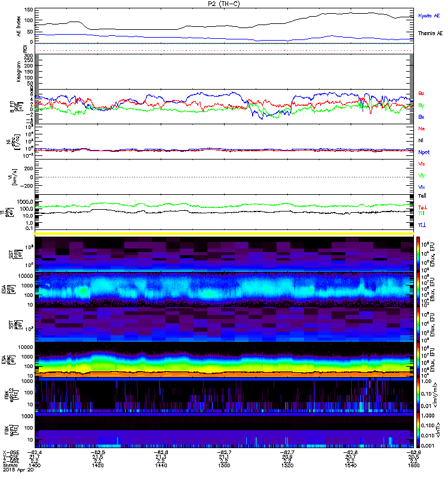Select the red Ne legend label
Image resolution: width=448 pixels, height=478 pixels.
[x=422, y=128]
